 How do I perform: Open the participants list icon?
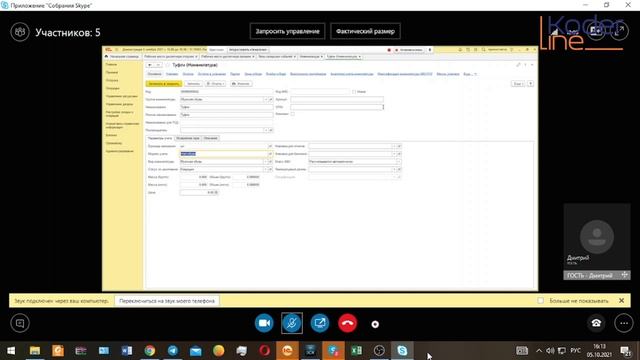(x=20, y=32)
